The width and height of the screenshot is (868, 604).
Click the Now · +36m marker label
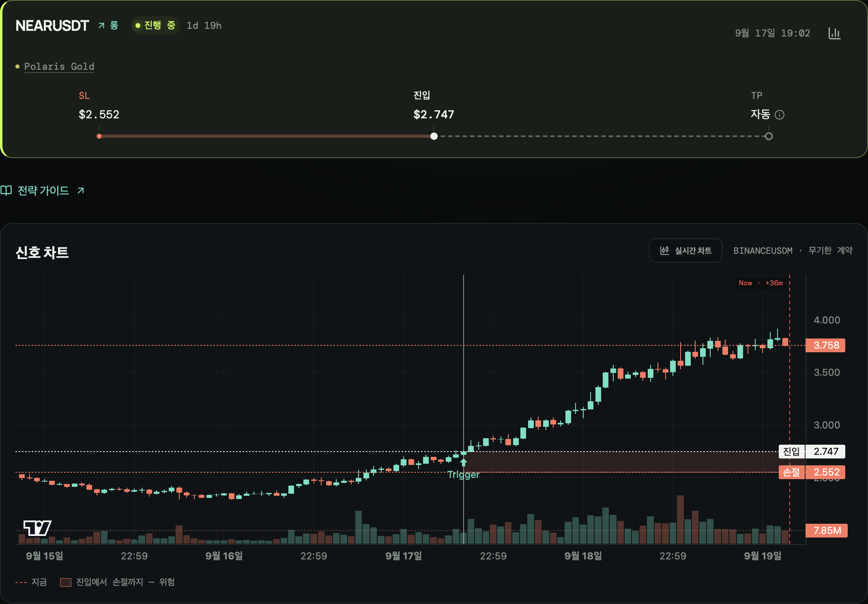761,283
